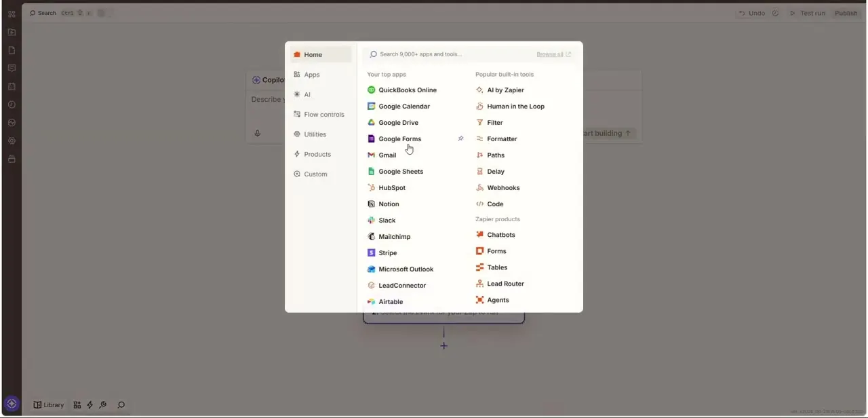Select Airtable app
This screenshot has height=418, width=868.
pyautogui.click(x=385, y=301)
